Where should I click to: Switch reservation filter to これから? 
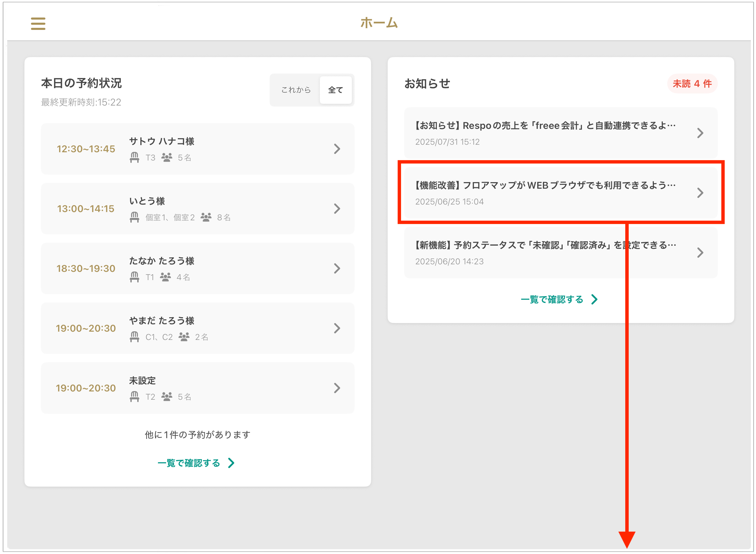coord(296,90)
